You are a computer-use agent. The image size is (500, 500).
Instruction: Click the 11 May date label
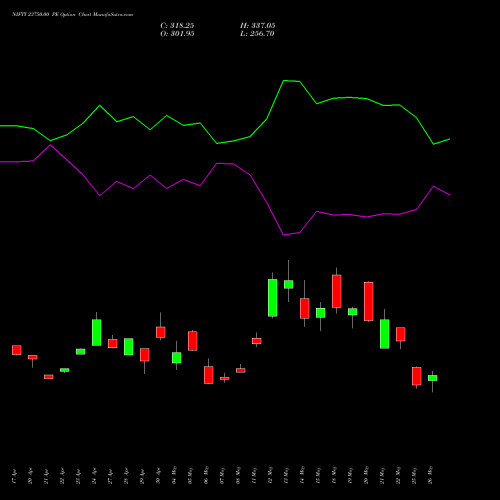(x=254, y=475)
